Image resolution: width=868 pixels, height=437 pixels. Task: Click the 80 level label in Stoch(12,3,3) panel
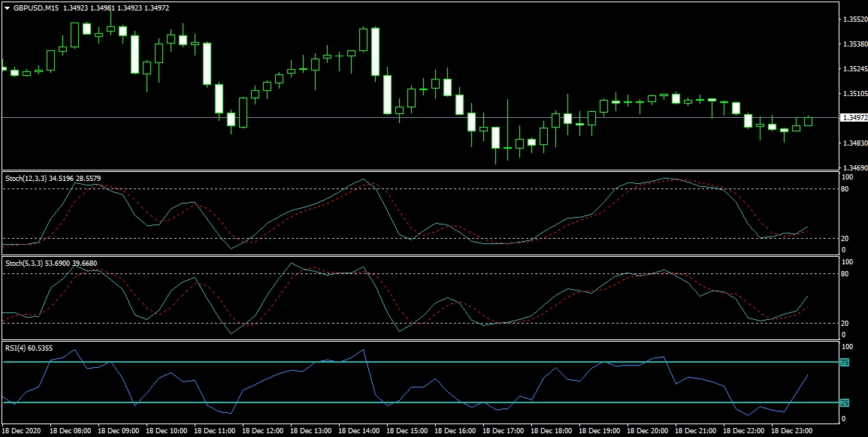click(x=845, y=188)
